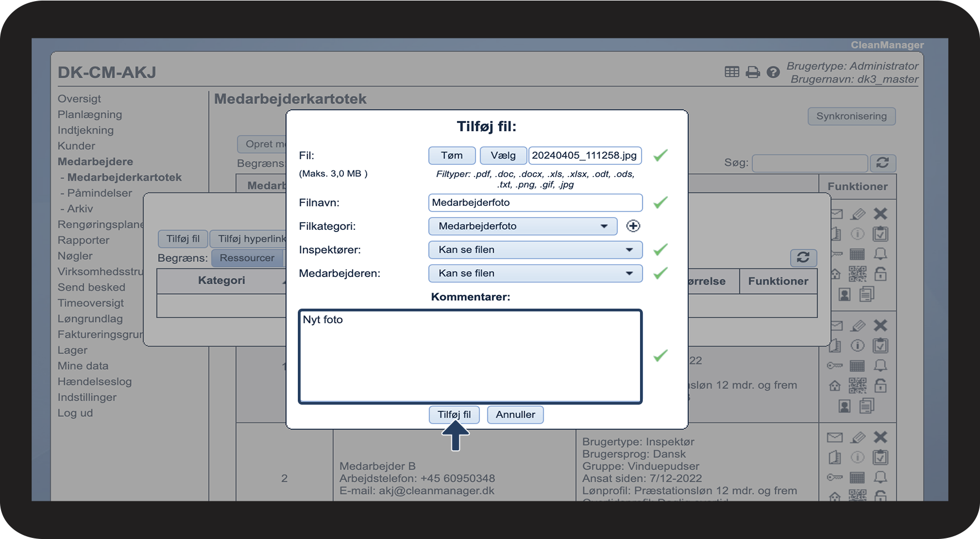
Task: Click the key icon in second employee row
Action: (835, 366)
